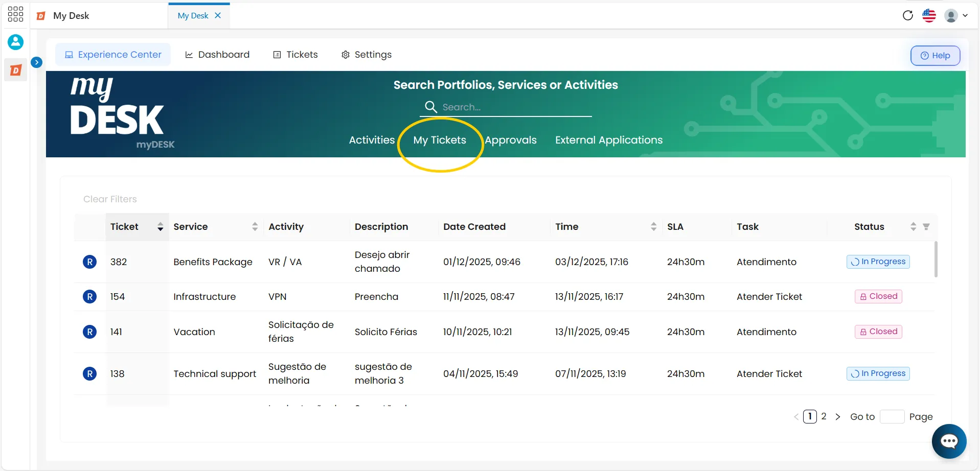
Task: Open External Applications banner tab
Action: (609, 140)
